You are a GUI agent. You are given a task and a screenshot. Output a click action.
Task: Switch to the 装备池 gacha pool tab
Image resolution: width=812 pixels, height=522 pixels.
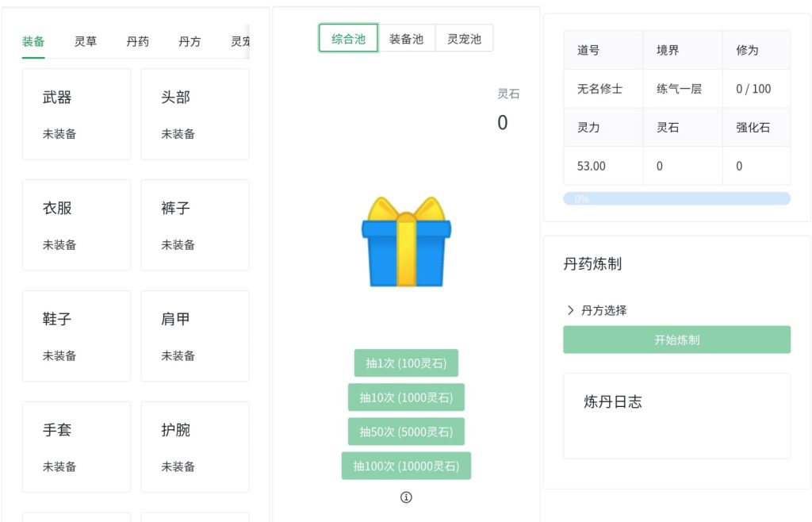(x=407, y=37)
